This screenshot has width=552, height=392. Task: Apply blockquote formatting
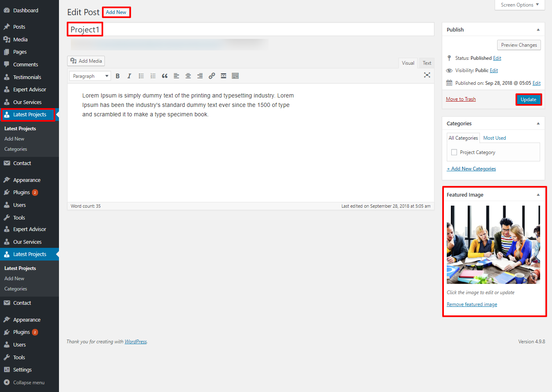coord(165,76)
